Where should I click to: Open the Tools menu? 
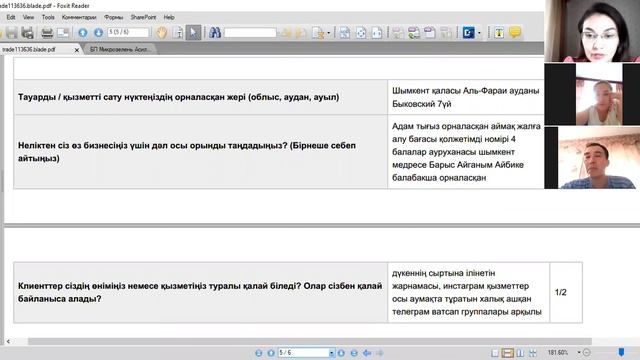coord(48,17)
